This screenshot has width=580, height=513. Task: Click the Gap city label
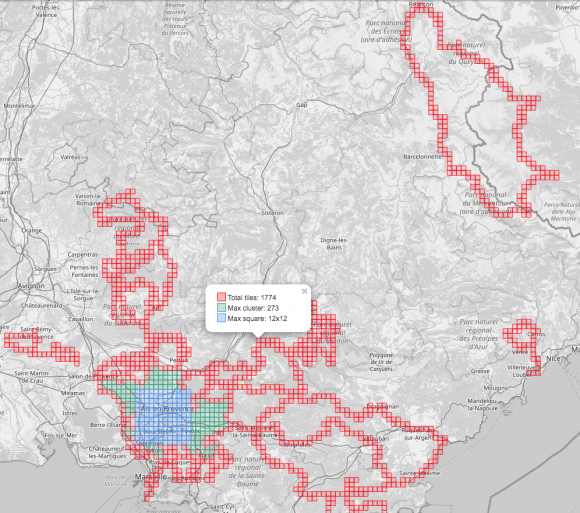[302, 105]
